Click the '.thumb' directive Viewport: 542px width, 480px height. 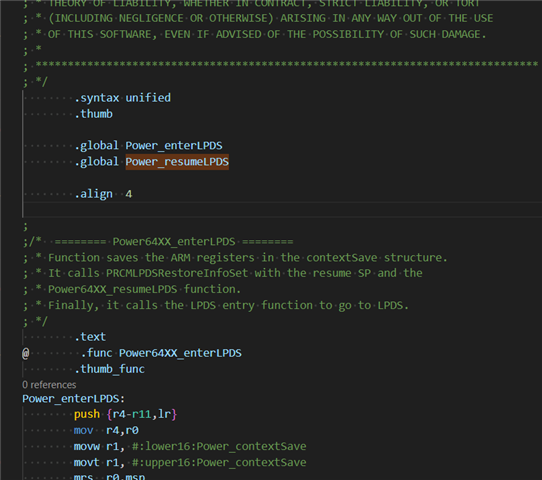[x=93, y=114]
